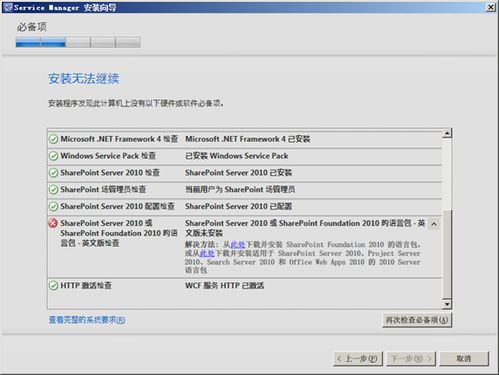This screenshot has height=375, width=499.
Task: Click the wizard progress bar under 必备项
Action: point(78,42)
